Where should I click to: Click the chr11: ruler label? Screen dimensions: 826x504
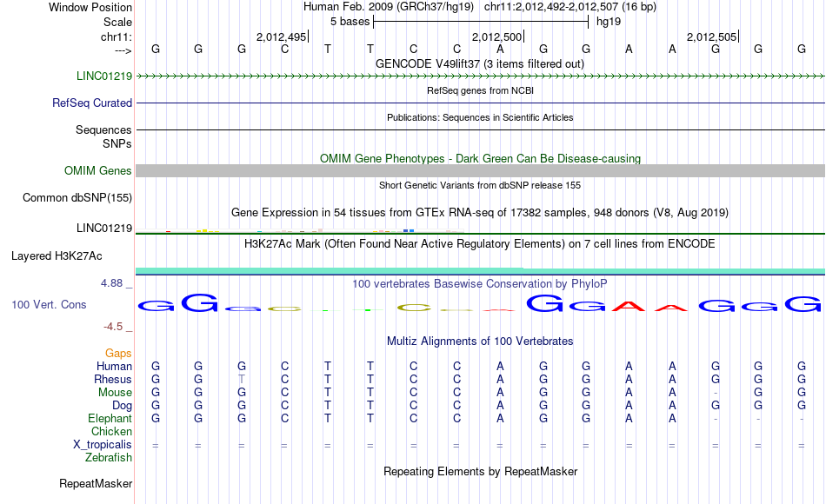pyautogui.click(x=117, y=36)
